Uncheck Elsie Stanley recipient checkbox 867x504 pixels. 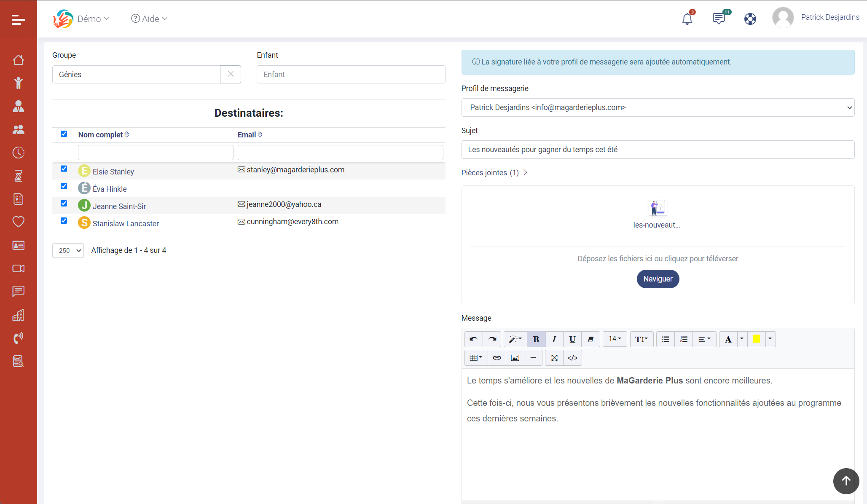click(64, 169)
